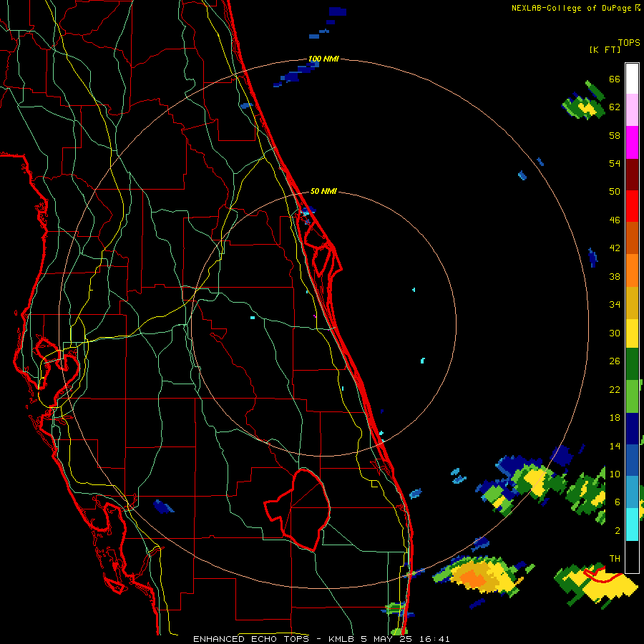Select the light pink legend color segment
The image size is (644, 644).
pos(632,110)
